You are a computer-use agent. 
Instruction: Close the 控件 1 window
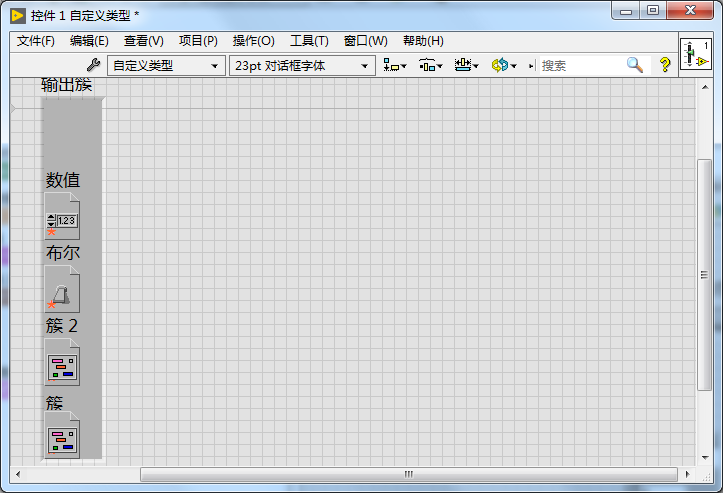coord(690,11)
